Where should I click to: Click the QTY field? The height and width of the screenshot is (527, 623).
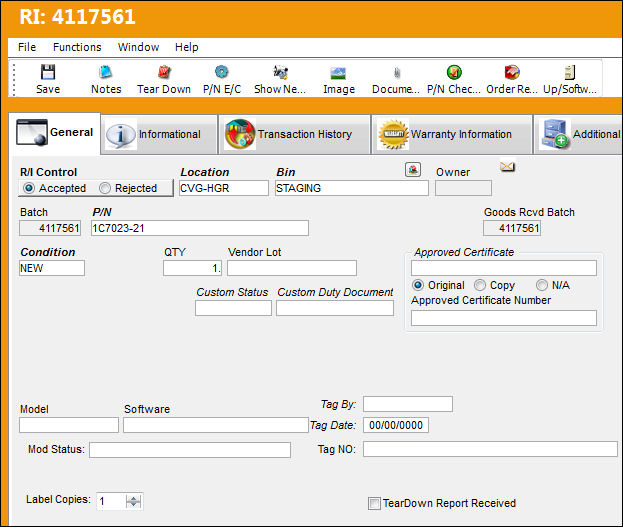point(192,268)
